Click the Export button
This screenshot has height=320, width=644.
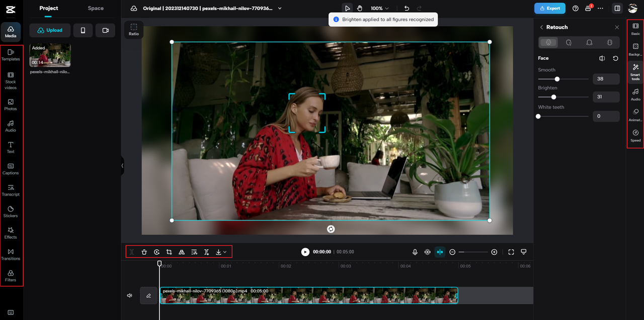(x=549, y=9)
